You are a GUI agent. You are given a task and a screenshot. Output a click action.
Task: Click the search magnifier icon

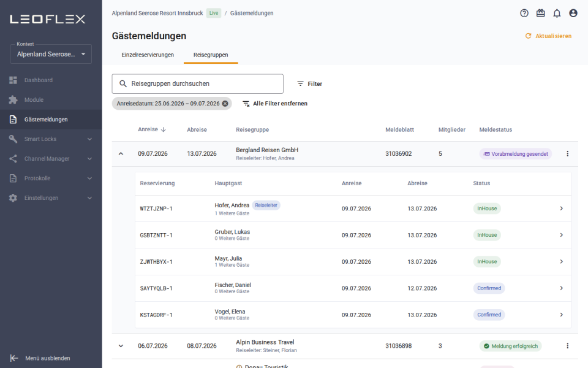click(123, 84)
